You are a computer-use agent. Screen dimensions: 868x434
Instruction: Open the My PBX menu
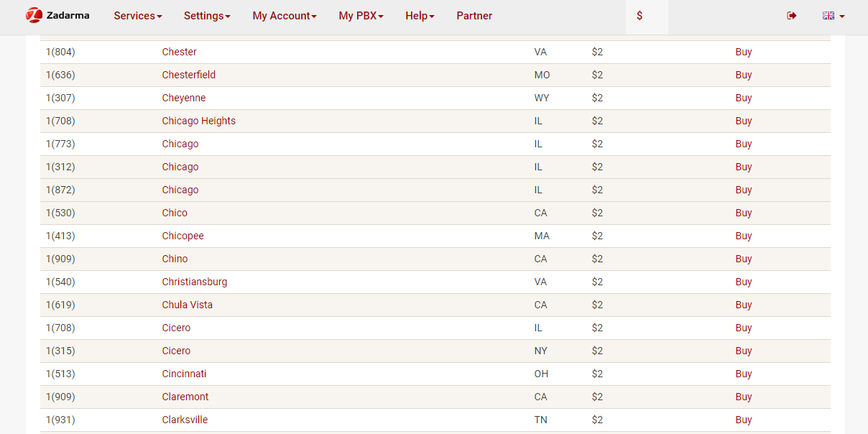[x=361, y=16]
